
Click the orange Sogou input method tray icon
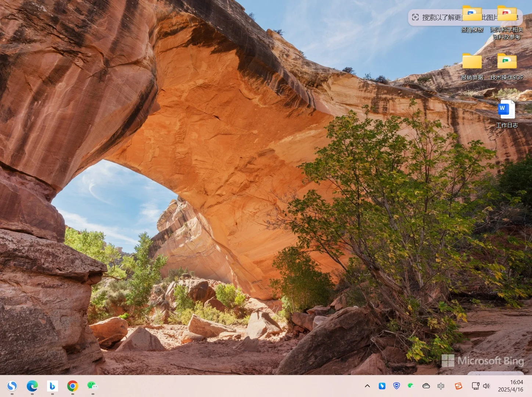coord(459,386)
